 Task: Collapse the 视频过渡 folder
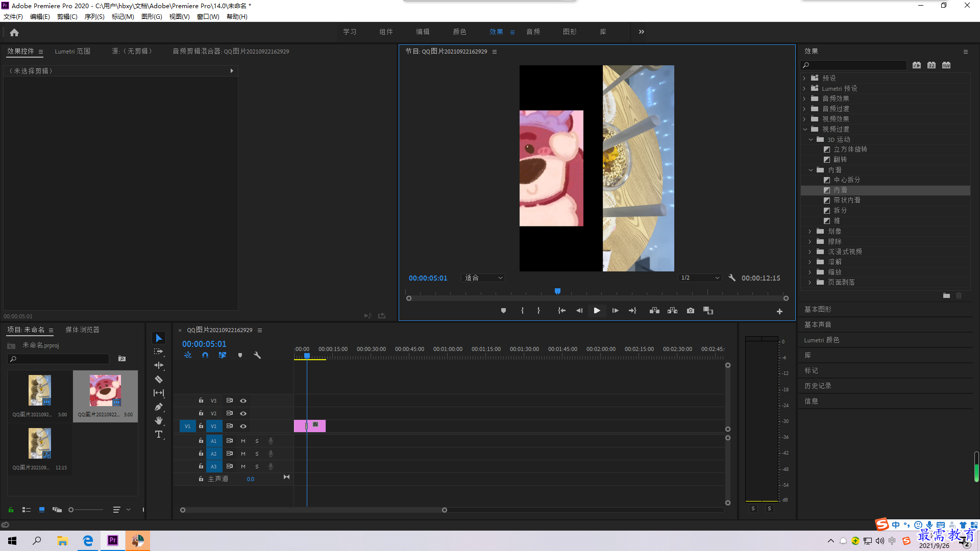point(805,129)
